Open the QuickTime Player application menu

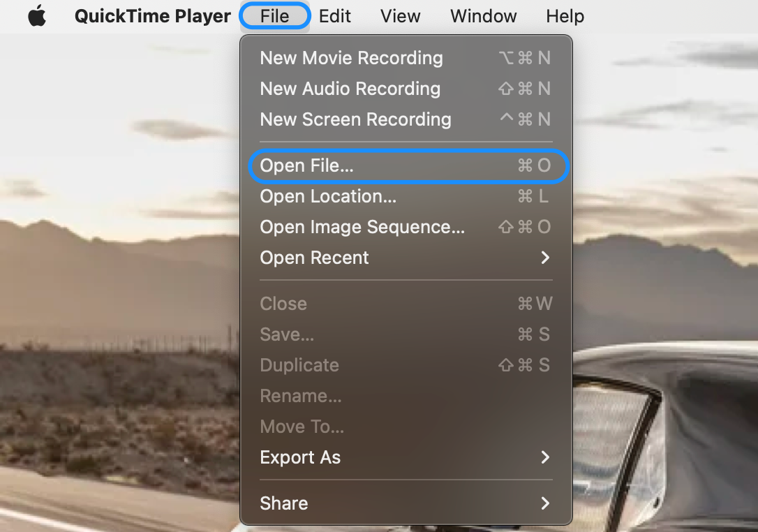click(x=152, y=15)
